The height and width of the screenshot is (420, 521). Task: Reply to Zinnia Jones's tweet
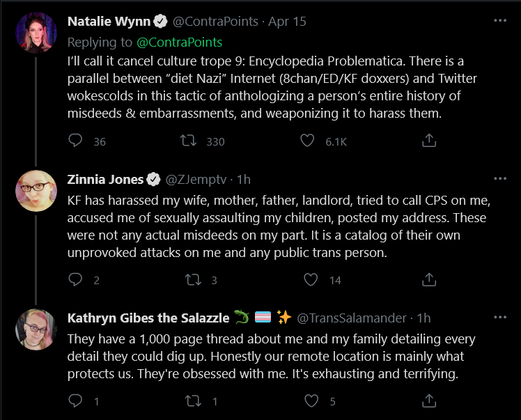pyautogui.click(x=76, y=280)
